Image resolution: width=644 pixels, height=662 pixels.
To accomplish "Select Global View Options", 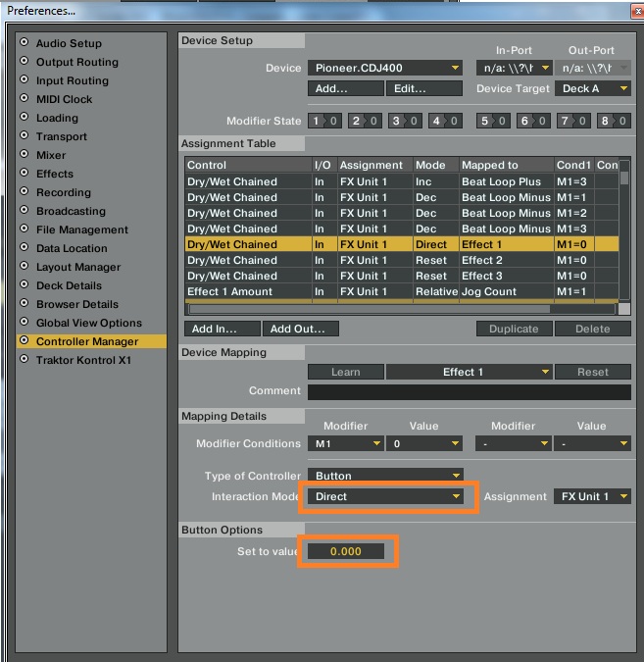I will click(x=89, y=323).
